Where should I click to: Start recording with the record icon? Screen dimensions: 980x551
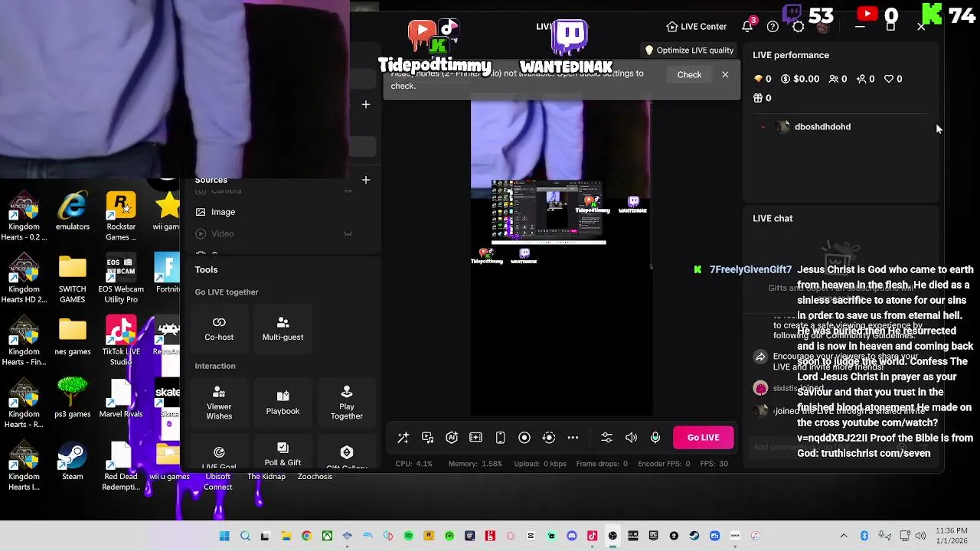pyautogui.click(x=524, y=438)
